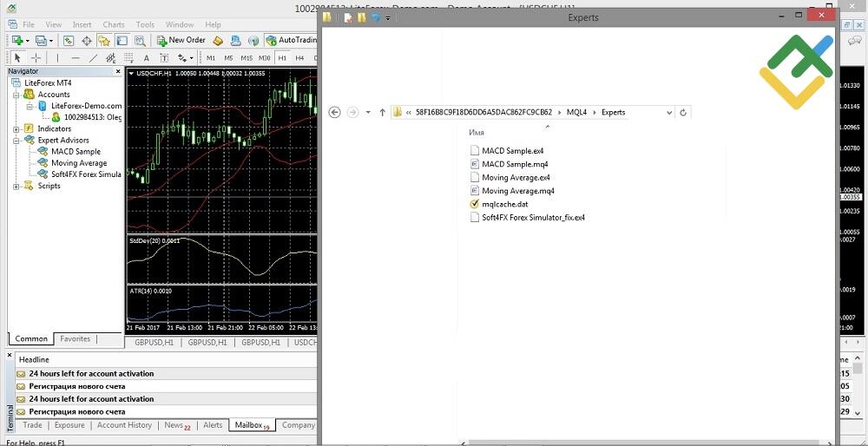Image resolution: width=868 pixels, height=446 pixels.
Task: Expand the Indicators tree node
Action: click(x=16, y=129)
